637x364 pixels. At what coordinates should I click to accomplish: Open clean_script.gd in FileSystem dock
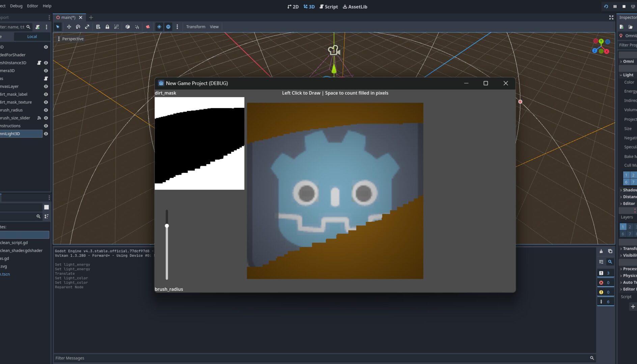pyautogui.click(x=14, y=243)
